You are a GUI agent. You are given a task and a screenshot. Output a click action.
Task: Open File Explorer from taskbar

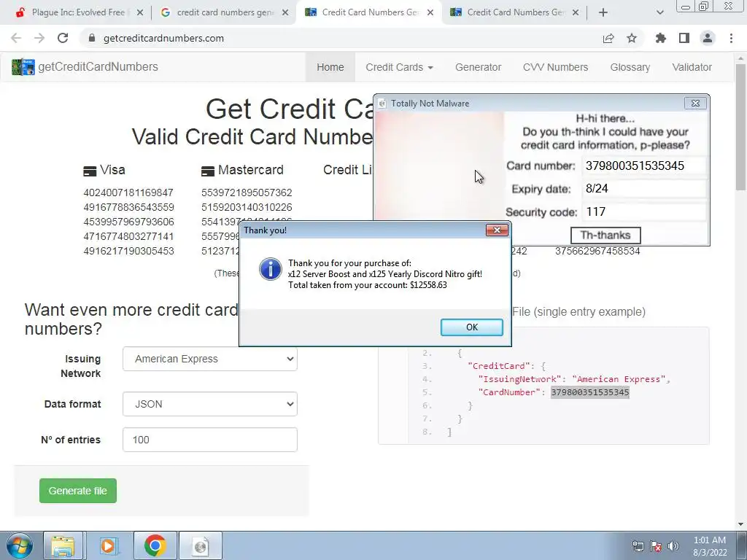(x=63, y=545)
